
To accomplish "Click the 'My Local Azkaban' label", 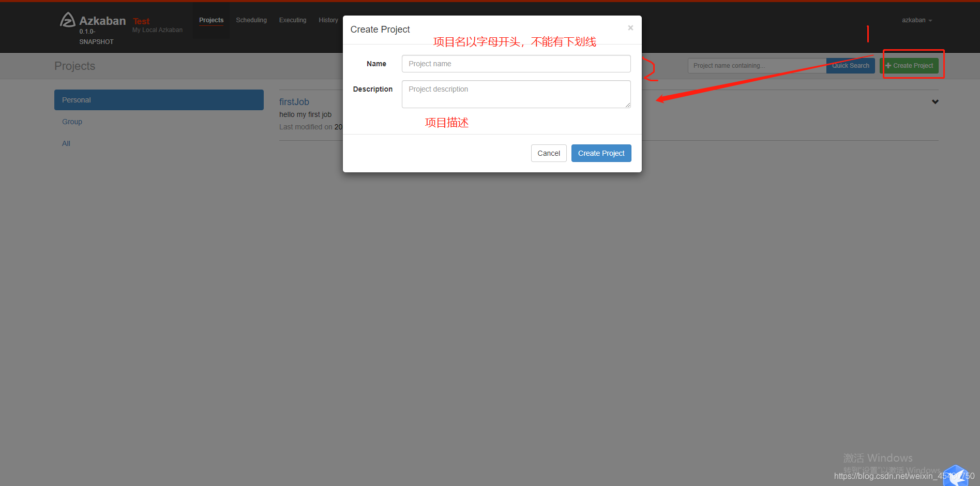I will click(157, 30).
